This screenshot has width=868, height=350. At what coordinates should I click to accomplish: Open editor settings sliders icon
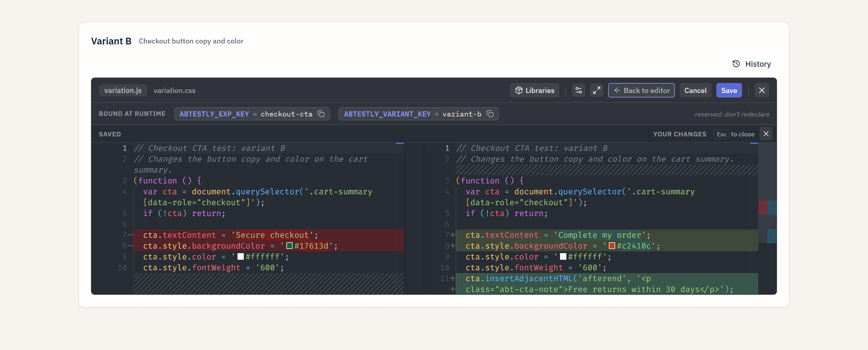pyautogui.click(x=579, y=90)
